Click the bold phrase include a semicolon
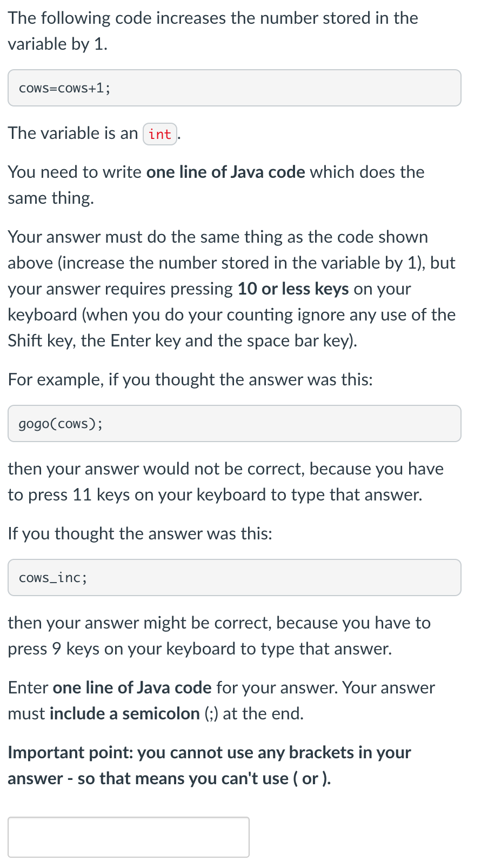Viewport: 481px width, 868px height. click(x=125, y=713)
